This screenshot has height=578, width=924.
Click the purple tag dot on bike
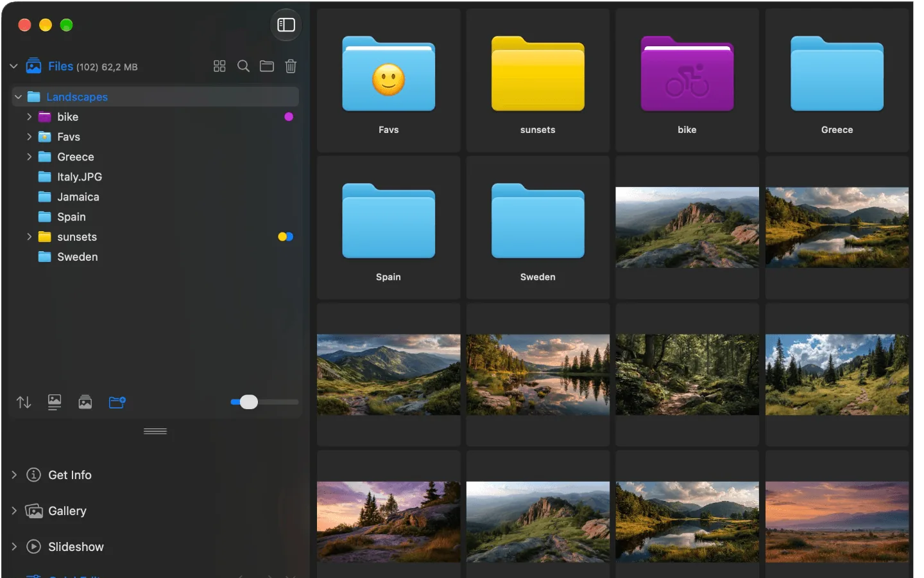click(x=289, y=117)
